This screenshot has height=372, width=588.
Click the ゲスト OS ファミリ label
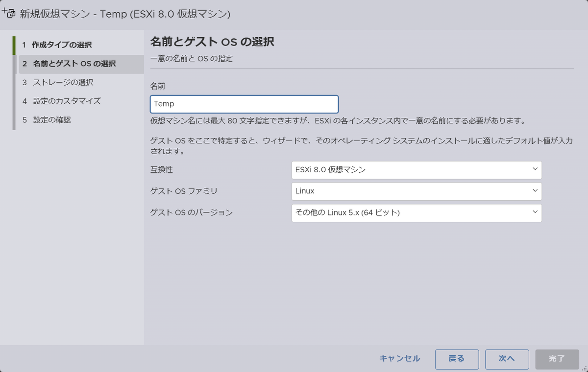point(183,191)
